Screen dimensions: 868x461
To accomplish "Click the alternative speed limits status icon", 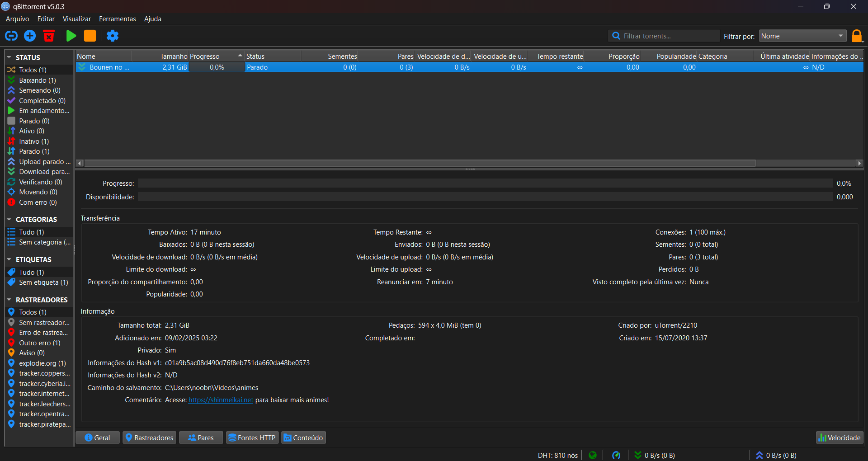I will click(616, 455).
